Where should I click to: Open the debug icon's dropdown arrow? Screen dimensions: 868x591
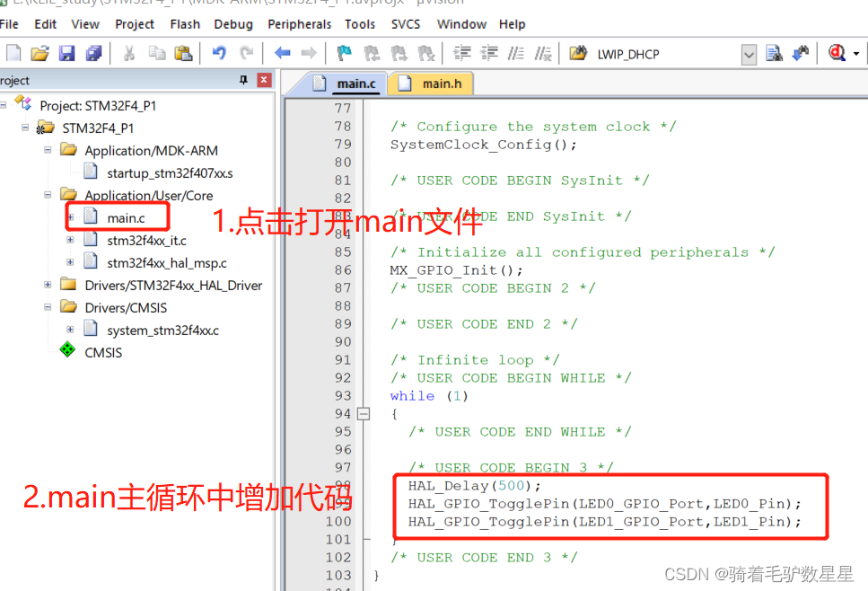pyautogui.click(x=856, y=54)
